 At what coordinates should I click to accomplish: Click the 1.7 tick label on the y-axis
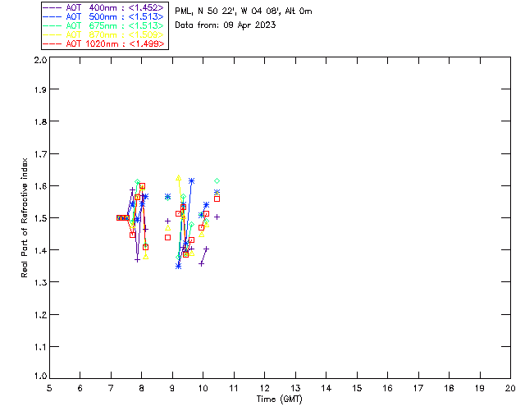tap(40, 154)
